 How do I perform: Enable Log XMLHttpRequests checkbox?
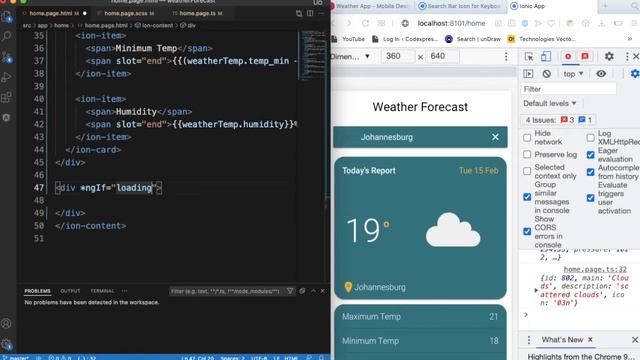point(590,138)
